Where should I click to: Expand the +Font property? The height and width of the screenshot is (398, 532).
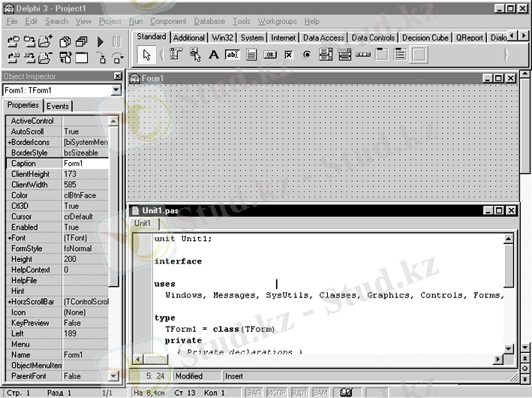pyautogui.click(x=11, y=237)
